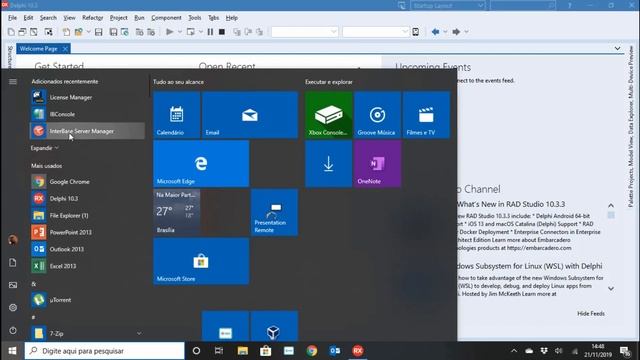This screenshot has width=640, height=360.
Task: Launch IBConsole from the Start menu
Action: tap(87, 114)
